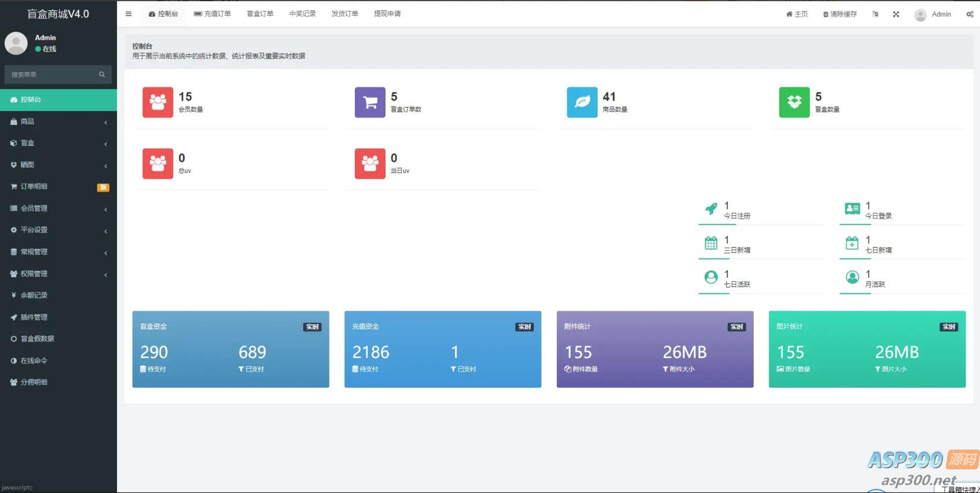The height and width of the screenshot is (493, 980).
Task: Click the rocket icon for 今日注册
Action: 711,209
